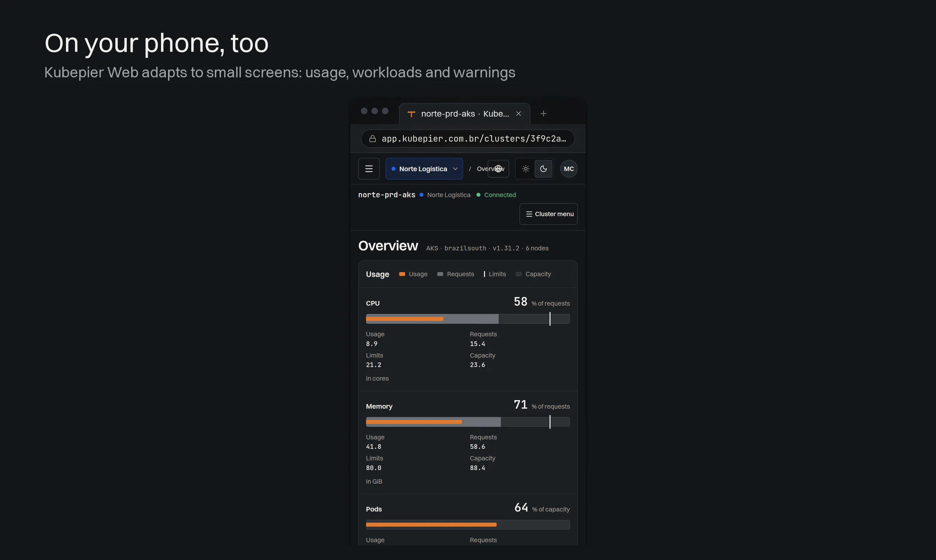Click the Memory 71 % of requests value
Viewport: 936px width, 560px height.
pyautogui.click(x=542, y=405)
